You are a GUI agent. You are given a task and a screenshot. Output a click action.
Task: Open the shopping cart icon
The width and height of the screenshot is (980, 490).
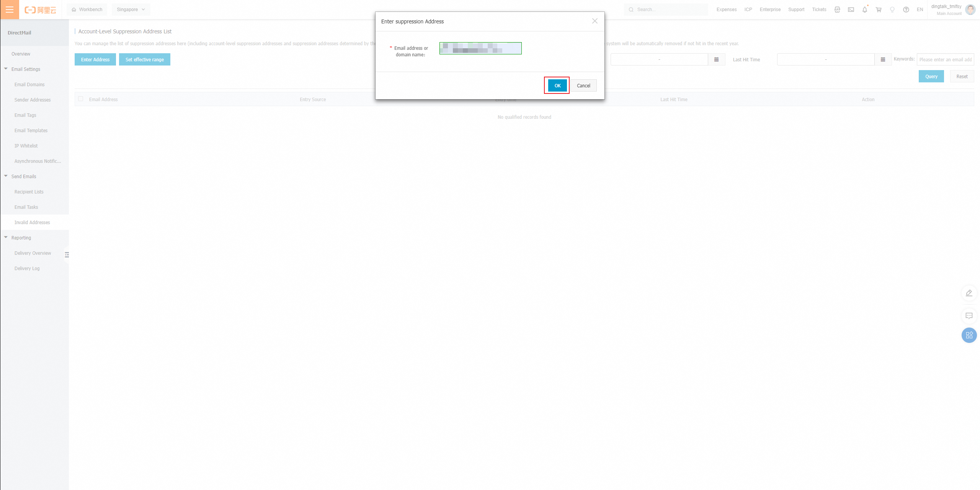(879, 10)
